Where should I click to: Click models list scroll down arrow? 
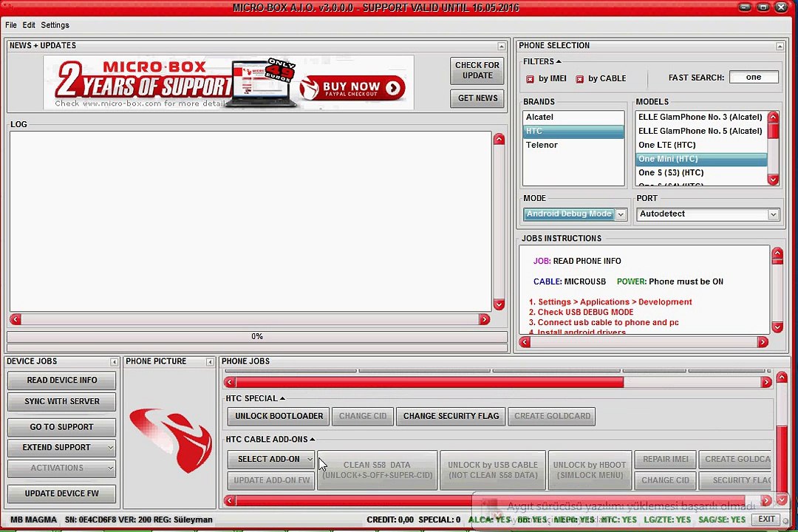pos(773,180)
